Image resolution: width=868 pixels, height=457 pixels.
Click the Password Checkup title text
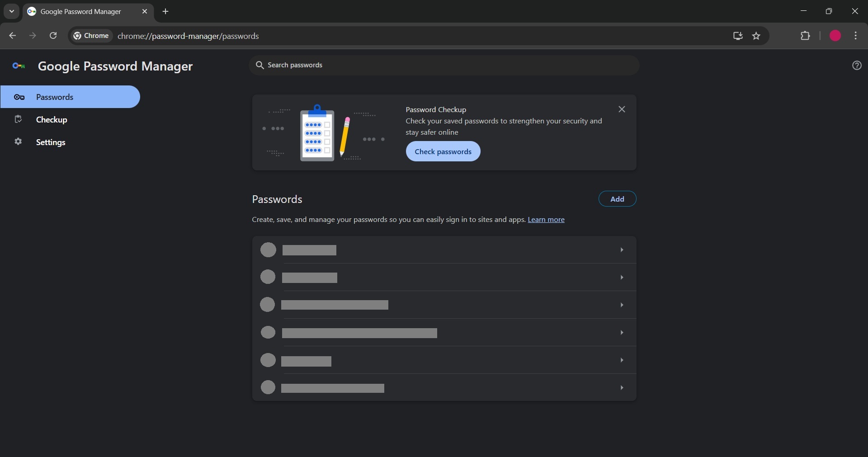[436, 109]
